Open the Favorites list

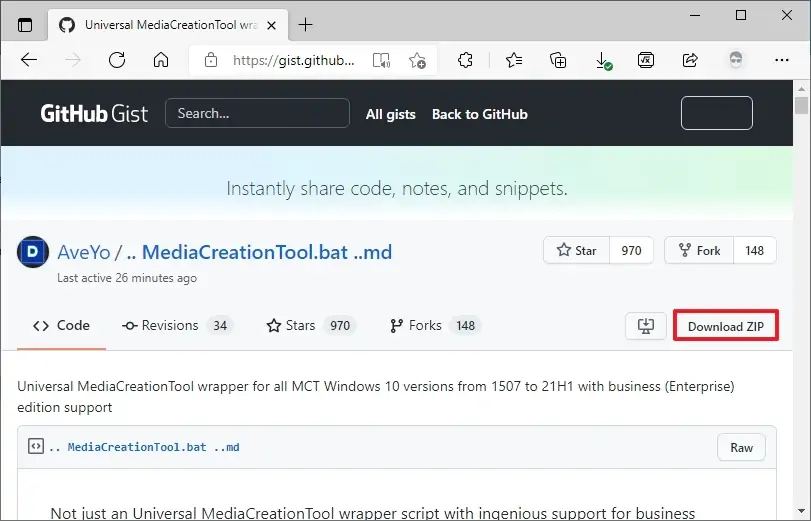pyautogui.click(x=514, y=60)
